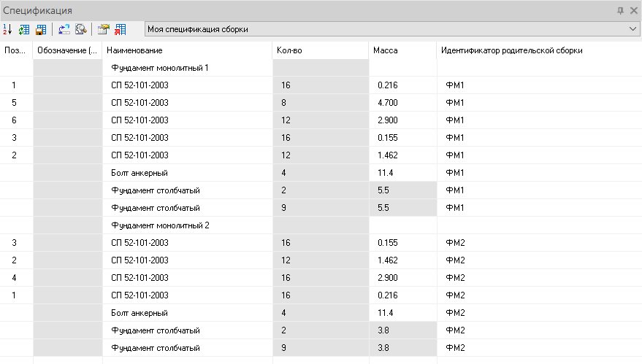Click the Наименование column header

[134, 50]
